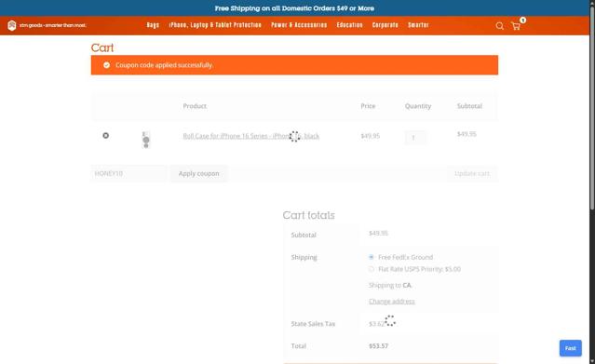Click the Quantity column header
The height and width of the screenshot is (364, 595).
[418, 106]
